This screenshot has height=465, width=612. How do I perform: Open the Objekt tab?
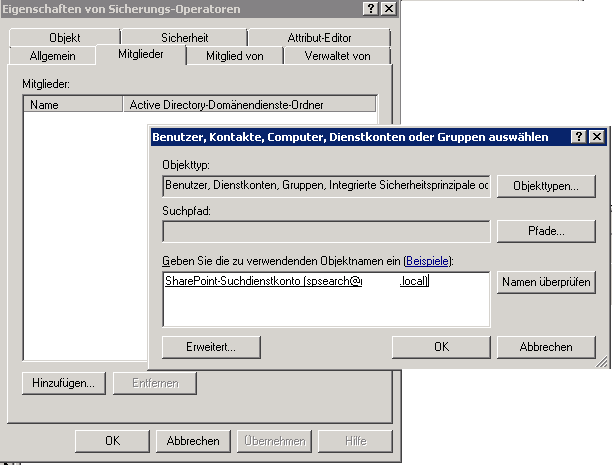point(64,37)
